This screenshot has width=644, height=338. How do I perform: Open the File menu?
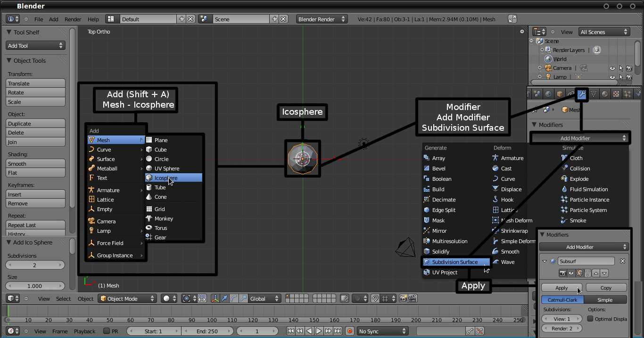39,19
